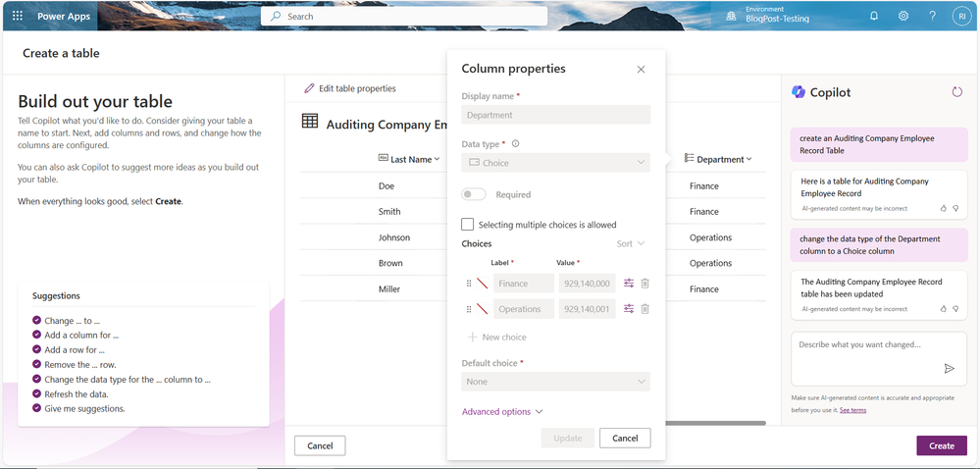Open the notifications bell

coord(874,17)
